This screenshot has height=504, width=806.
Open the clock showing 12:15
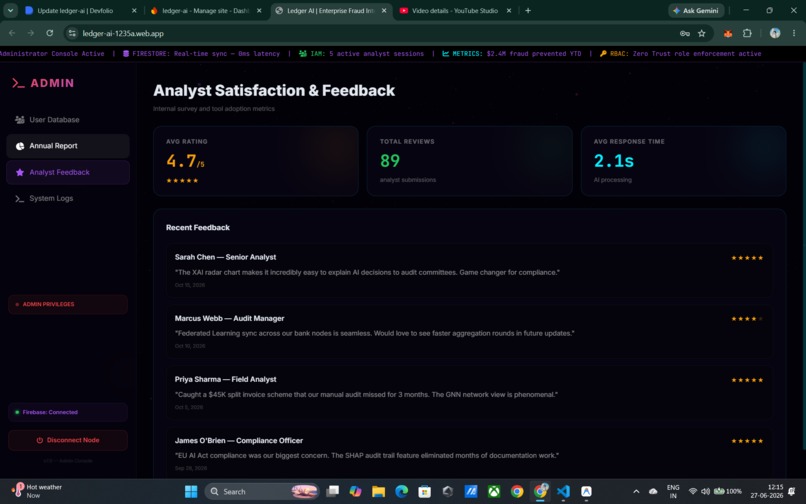pos(766,491)
